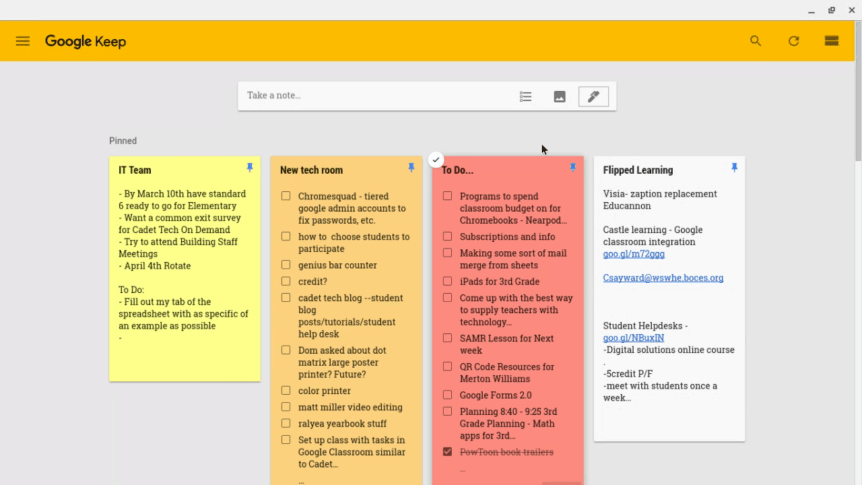Check Set up class with tasks item
The image size is (862, 485).
(286, 440)
